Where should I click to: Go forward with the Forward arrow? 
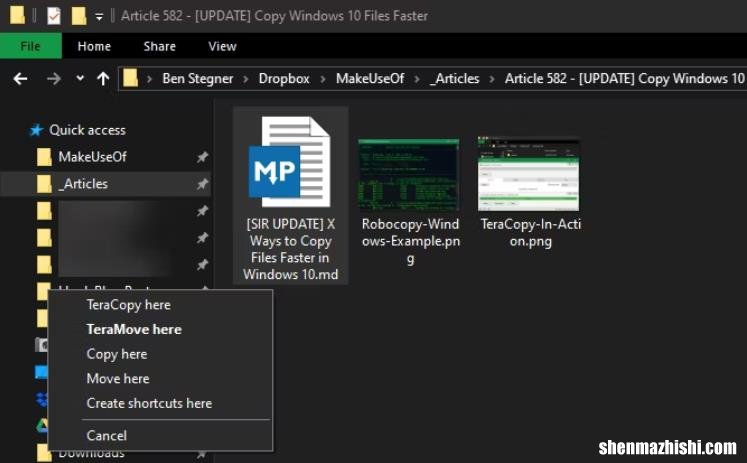(x=53, y=79)
